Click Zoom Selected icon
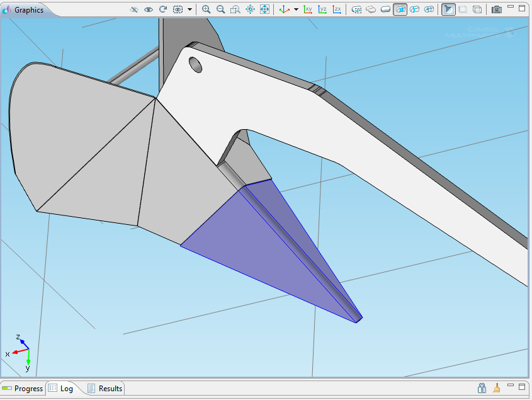This screenshot has width=532, height=400. point(250,9)
